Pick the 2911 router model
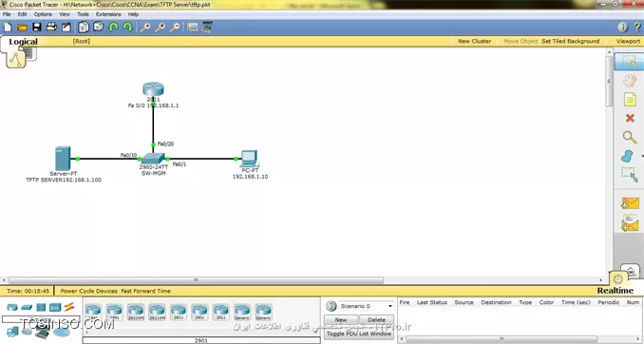This screenshot has height=344, width=644. 221,313
